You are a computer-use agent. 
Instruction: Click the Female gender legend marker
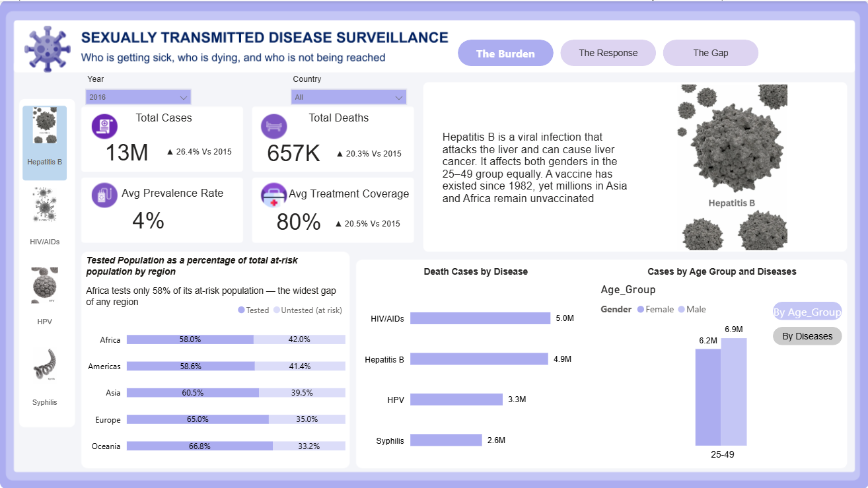pos(641,309)
